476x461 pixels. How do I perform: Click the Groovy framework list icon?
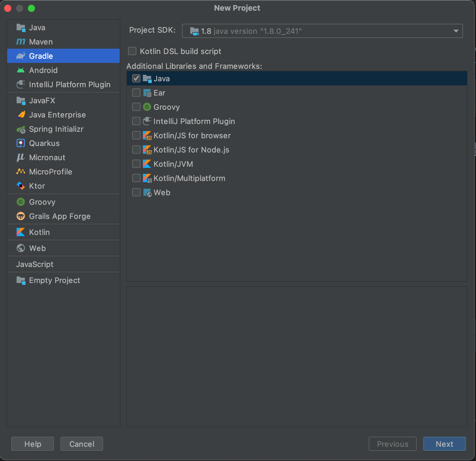click(147, 107)
